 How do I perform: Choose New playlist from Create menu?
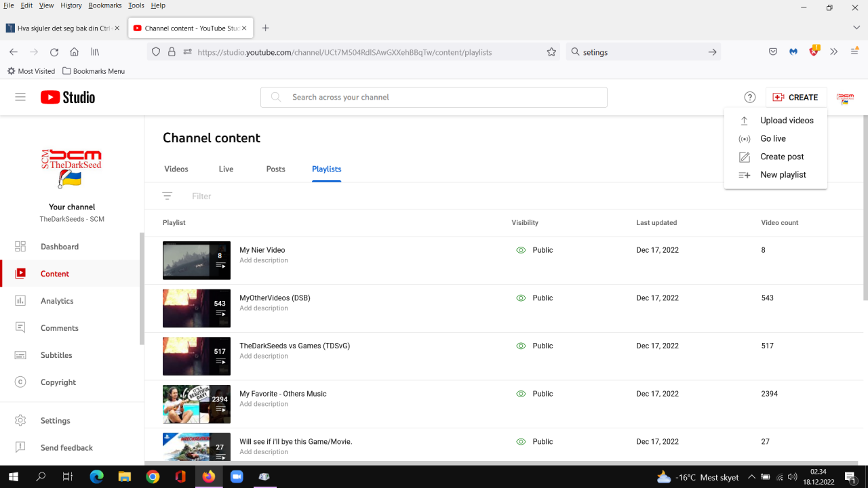click(x=783, y=175)
